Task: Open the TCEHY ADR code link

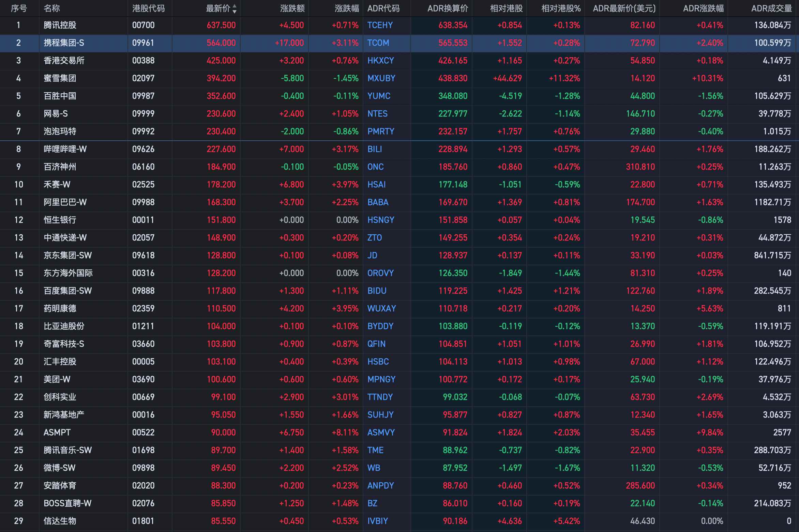Action: tap(380, 25)
